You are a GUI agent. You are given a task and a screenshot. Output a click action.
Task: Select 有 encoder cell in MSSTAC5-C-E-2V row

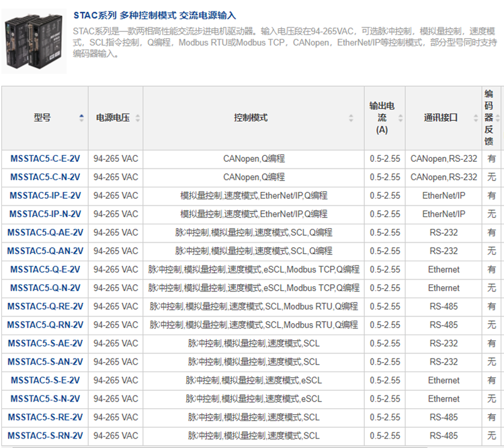491,159
